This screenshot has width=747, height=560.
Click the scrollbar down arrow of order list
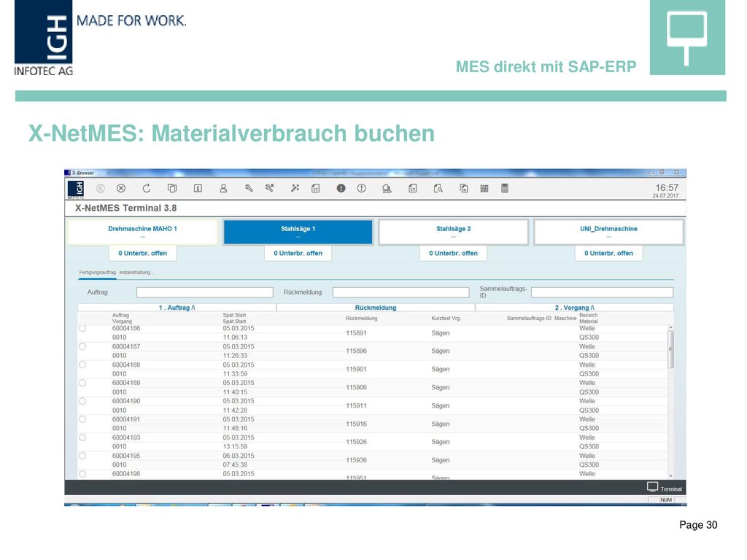click(x=671, y=475)
